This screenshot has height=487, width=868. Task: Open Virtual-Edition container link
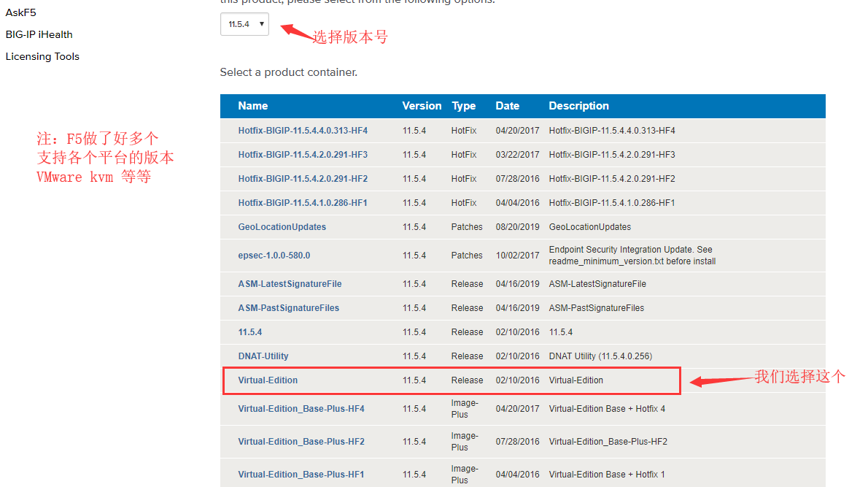[268, 380]
